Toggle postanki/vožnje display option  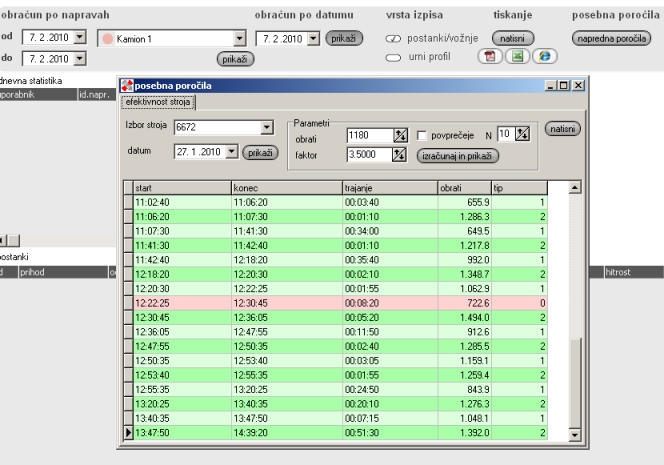[393, 39]
